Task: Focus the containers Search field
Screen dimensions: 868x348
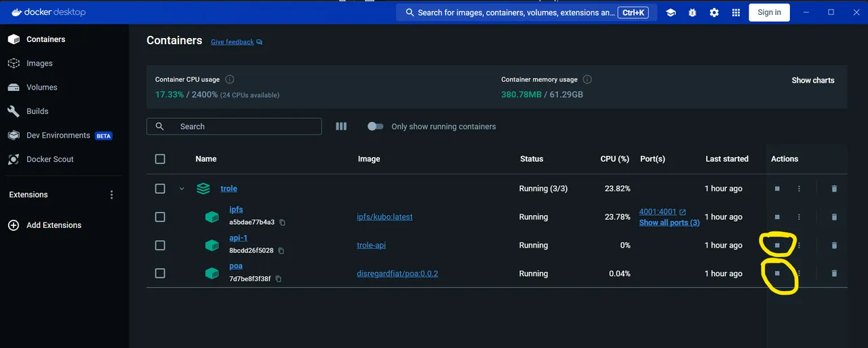Action: (x=234, y=126)
